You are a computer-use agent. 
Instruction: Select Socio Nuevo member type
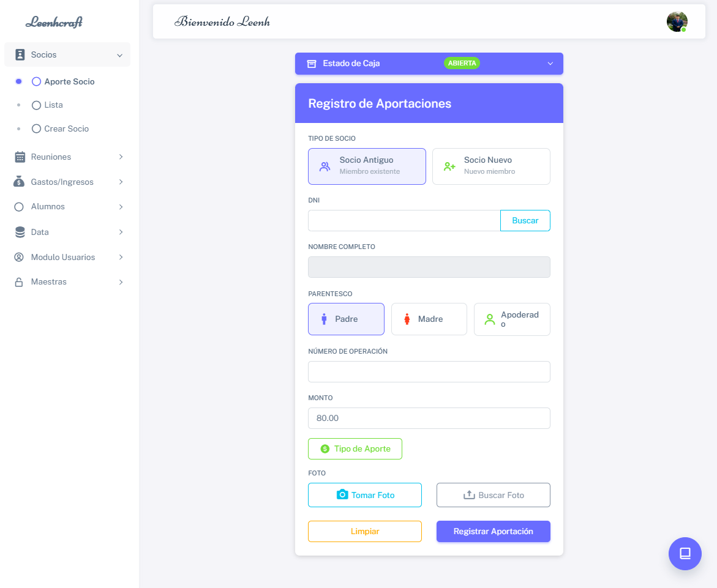[490, 166]
